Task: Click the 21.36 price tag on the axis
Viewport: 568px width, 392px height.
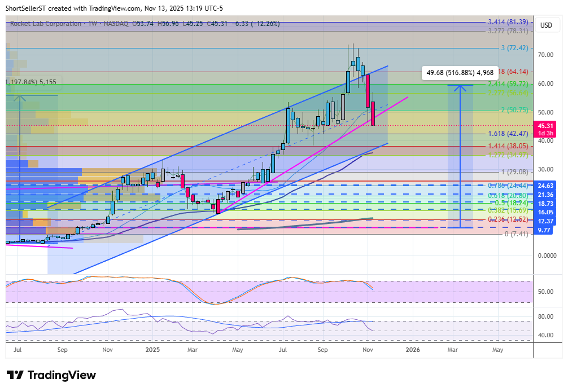Action: (545, 195)
